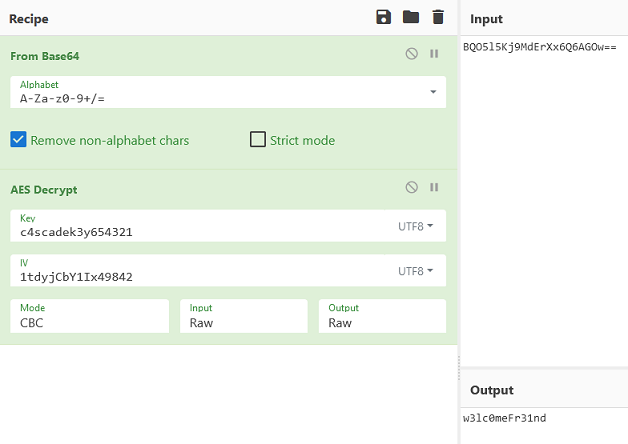This screenshot has height=444, width=628.
Task: Disable the AES Decrypt operation
Action: 412,187
